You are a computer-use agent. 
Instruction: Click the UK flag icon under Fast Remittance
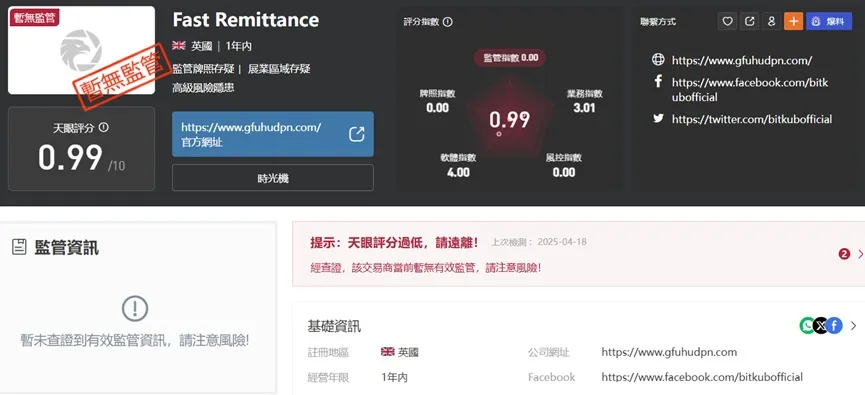179,46
